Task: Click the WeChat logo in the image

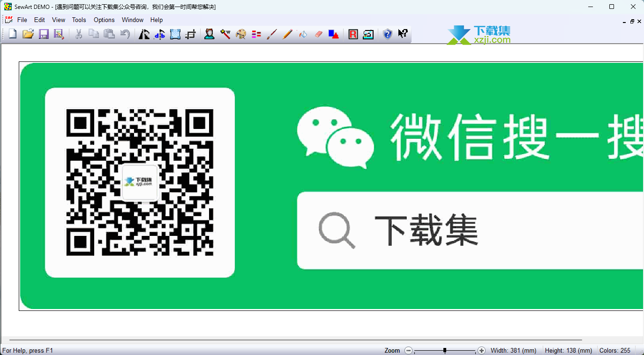Action: point(335,137)
